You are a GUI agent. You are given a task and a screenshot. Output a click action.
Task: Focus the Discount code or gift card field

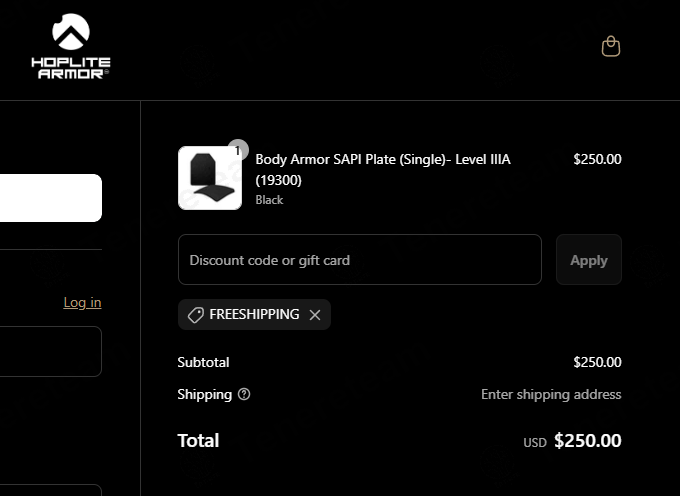(360, 260)
